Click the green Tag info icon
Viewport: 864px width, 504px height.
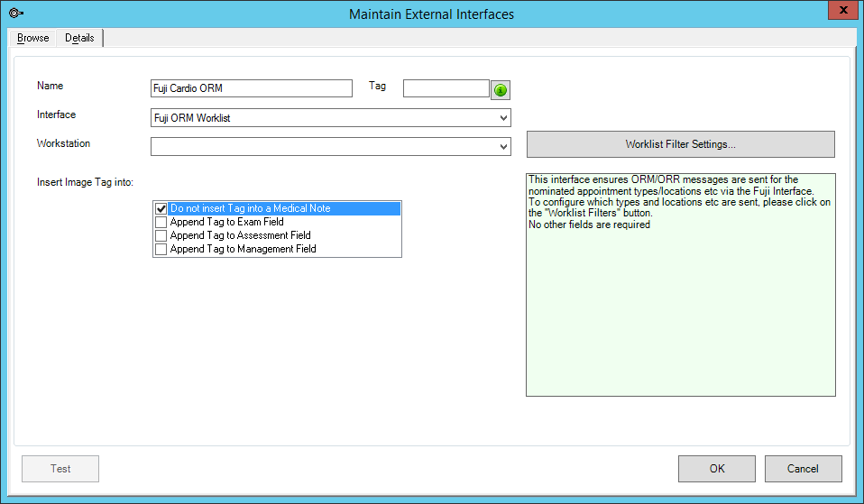501,90
